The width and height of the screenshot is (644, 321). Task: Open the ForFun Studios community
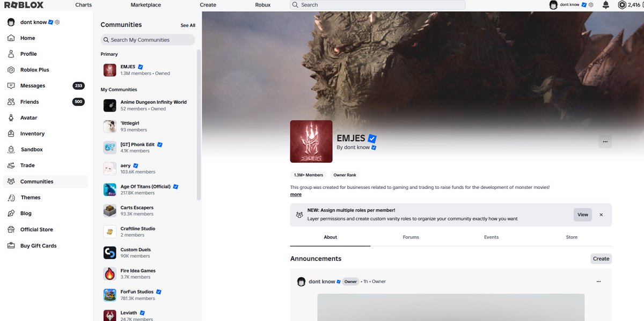pos(148,295)
